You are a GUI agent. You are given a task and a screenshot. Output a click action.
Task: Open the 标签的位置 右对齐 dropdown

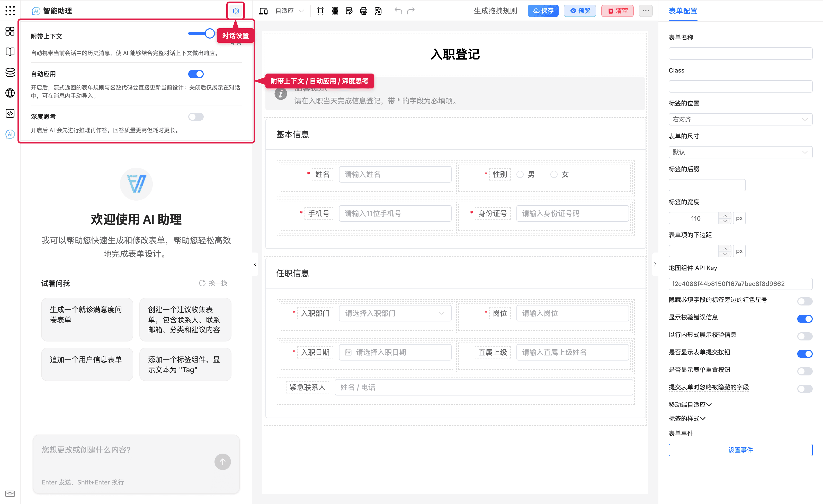click(x=740, y=119)
